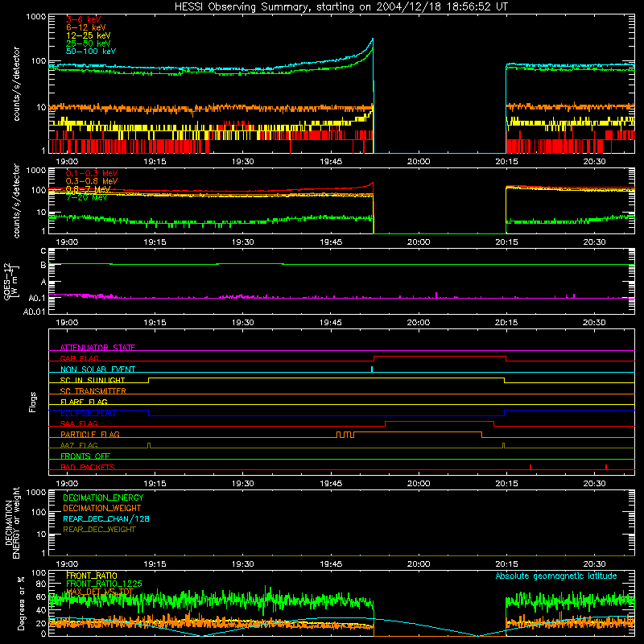Click the raised SAA_FLAG segment
The height and width of the screenshot is (644, 644).
(440, 421)
